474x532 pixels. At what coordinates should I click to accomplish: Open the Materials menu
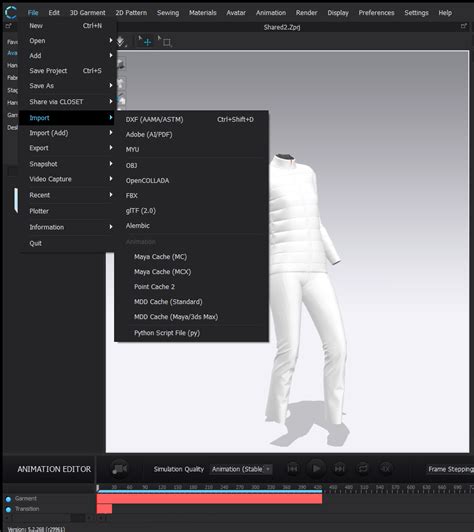pyautogui.click(x=203, y=13)
